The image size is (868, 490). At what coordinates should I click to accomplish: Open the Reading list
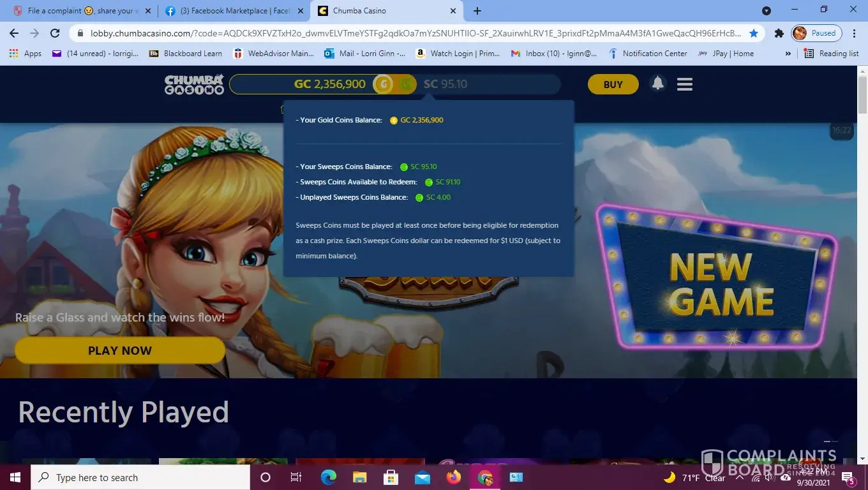point(831,54)
